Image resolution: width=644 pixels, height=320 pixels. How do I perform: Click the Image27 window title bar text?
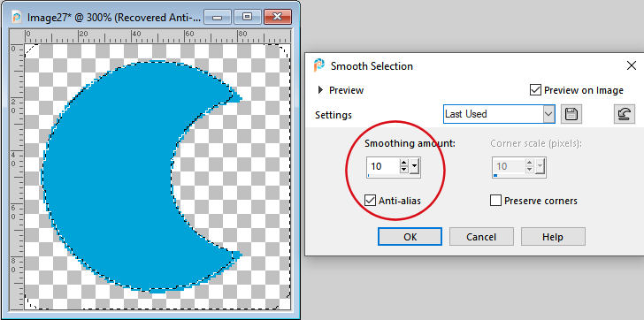(114, 17)
